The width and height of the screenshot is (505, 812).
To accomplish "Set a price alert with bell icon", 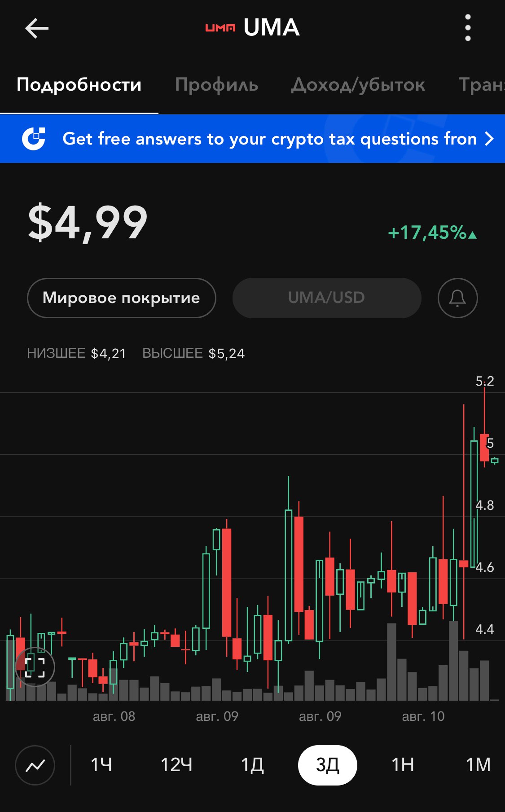I will pyautogui.click(x=457, y=298).
